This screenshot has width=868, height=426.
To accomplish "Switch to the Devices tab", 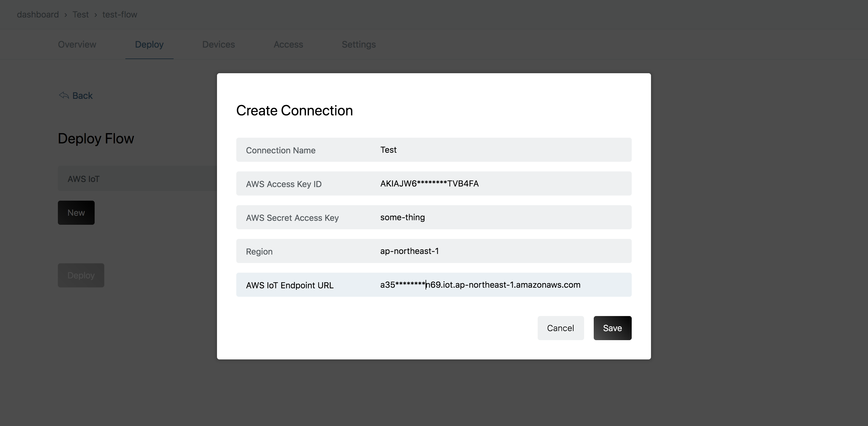I will point(218,45).
